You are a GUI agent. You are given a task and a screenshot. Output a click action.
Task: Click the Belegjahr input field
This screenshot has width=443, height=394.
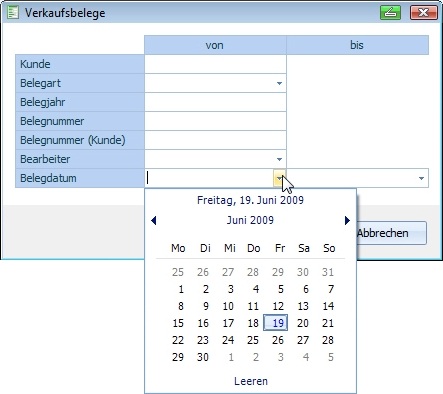(215, 102)
